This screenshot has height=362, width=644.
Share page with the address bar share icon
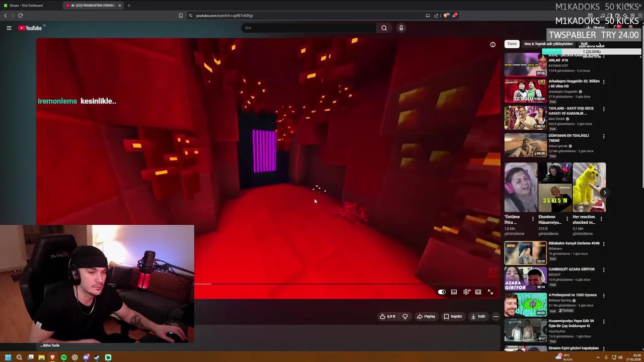pos(436,16)
